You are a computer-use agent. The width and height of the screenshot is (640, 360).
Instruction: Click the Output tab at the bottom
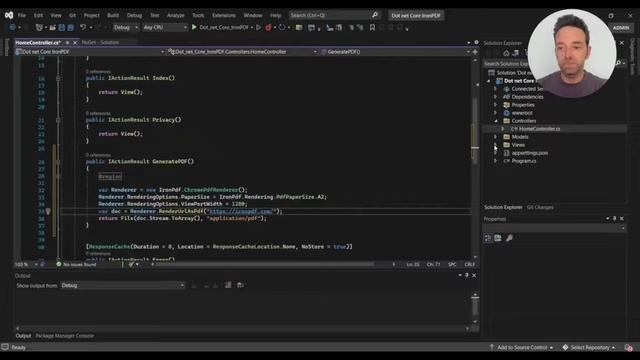23,336
